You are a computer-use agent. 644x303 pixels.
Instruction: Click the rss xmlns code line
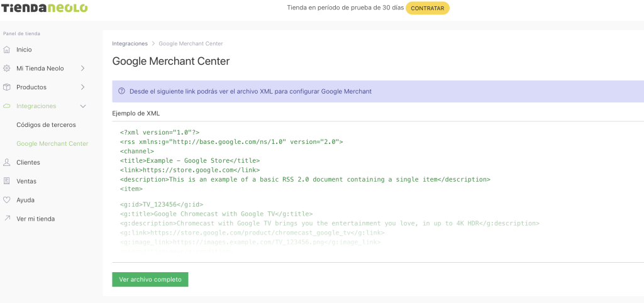point(231,141)
